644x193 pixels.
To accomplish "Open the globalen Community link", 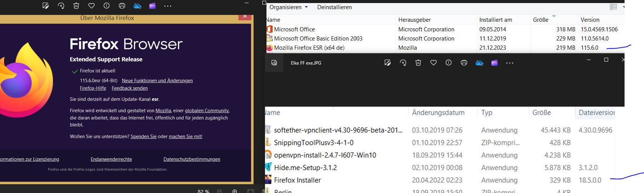I will pyautogui.click(x=207, y=111).
